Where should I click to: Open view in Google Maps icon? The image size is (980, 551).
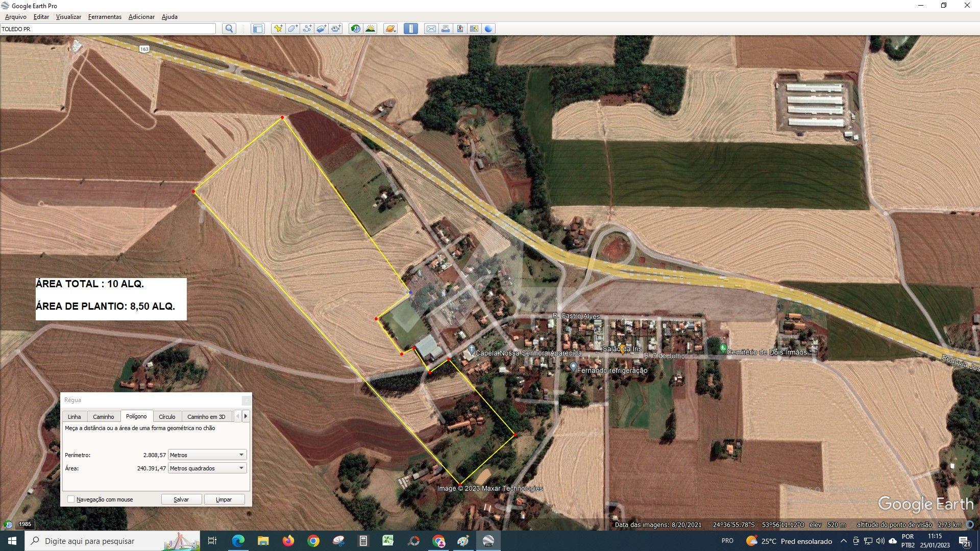tap(474, 29)
